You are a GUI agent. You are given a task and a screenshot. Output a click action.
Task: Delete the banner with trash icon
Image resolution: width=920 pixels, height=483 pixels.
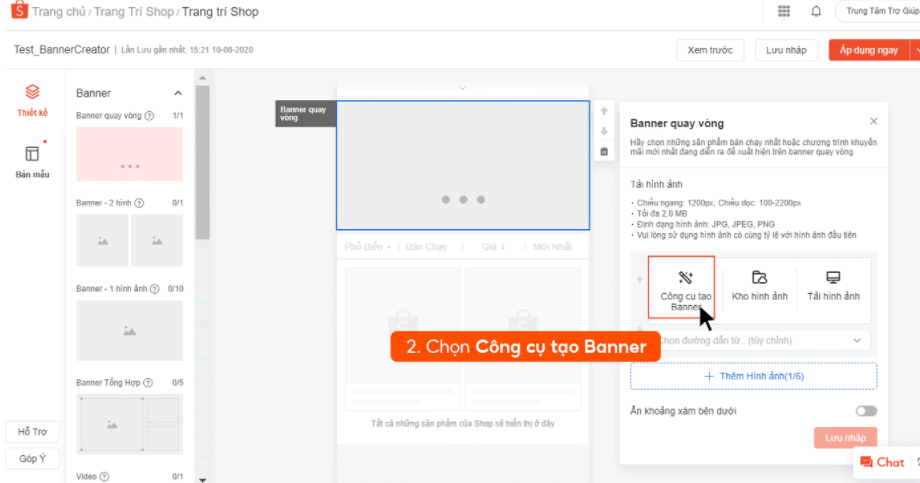tap(604, 152)
